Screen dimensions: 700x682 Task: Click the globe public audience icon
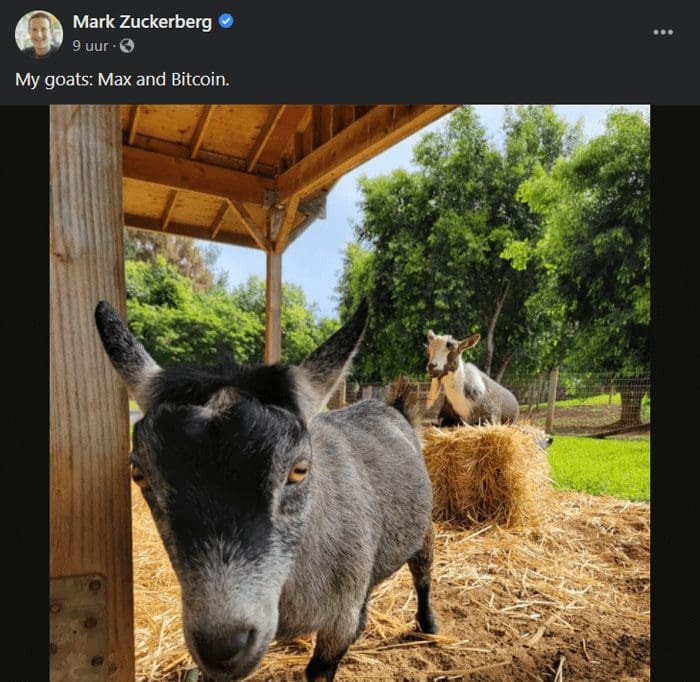coord(127,46)
